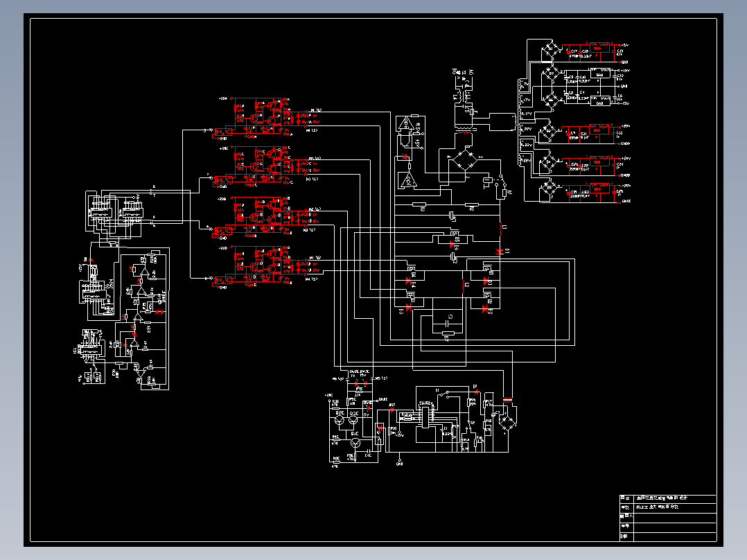The width and height of the screenshot is (747, 560).
Task: Click the GND terminal below the SG3524 circuit
Action: 399,463
